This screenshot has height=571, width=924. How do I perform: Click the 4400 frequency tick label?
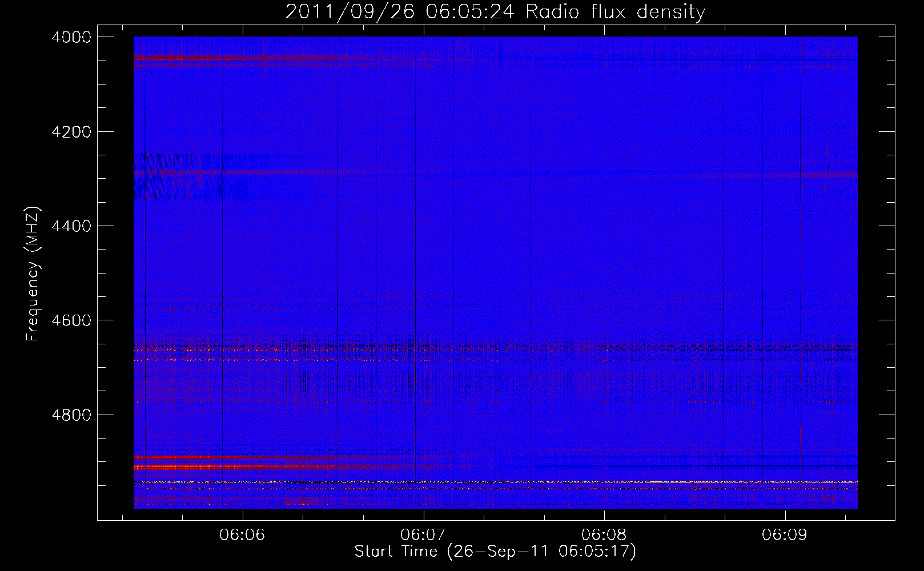tap(71, 226)
